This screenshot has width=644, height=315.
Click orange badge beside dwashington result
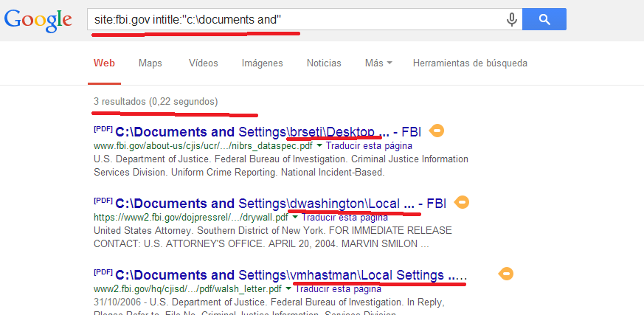coord(462,202)
